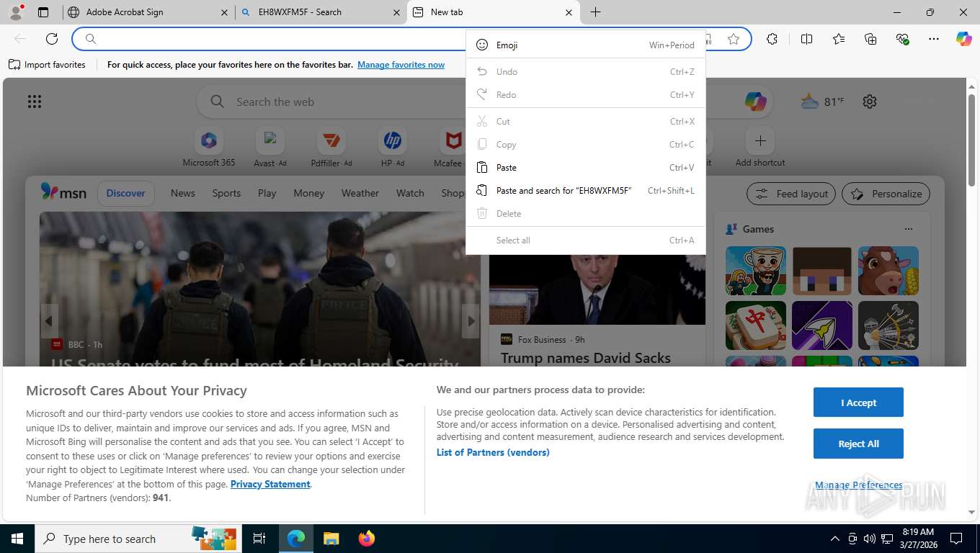Viewport: 980px width, 553px height.
Task: Click Import favorites button
Action: (47, 65)
